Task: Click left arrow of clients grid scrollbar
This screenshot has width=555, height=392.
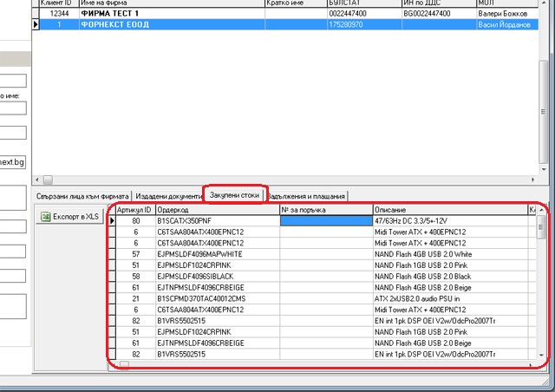Action: [37, 180]
